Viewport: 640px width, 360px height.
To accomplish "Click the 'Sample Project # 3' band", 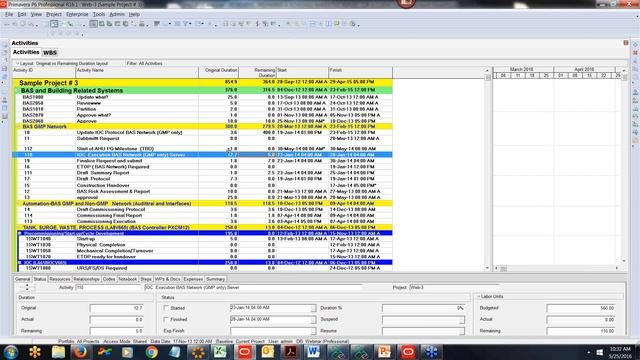I will pos(202,82).
